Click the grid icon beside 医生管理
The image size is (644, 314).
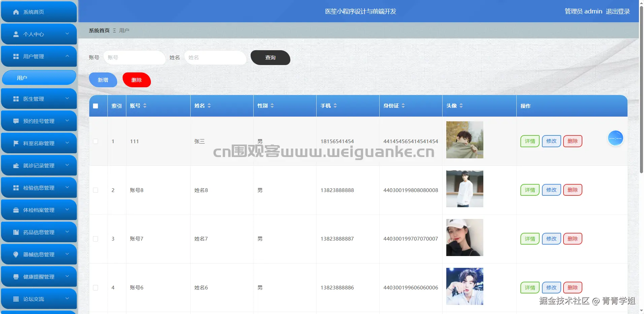click(16, 99)
